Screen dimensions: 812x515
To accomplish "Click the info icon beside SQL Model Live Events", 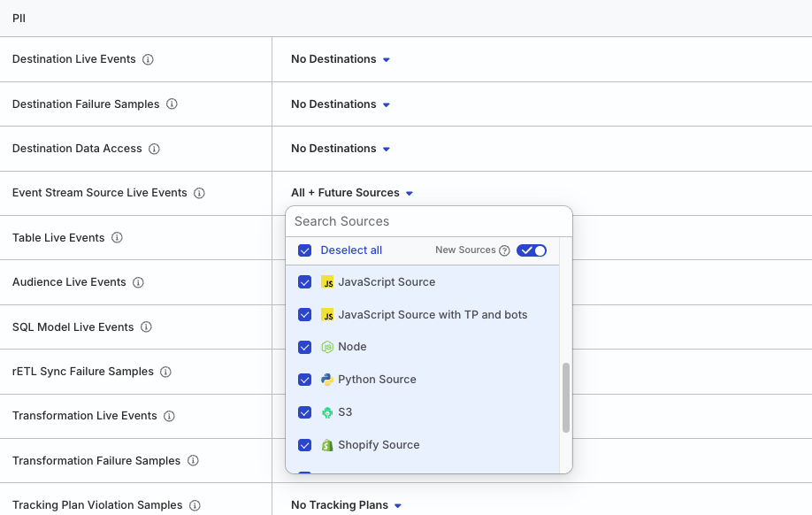I will [146, 327].
